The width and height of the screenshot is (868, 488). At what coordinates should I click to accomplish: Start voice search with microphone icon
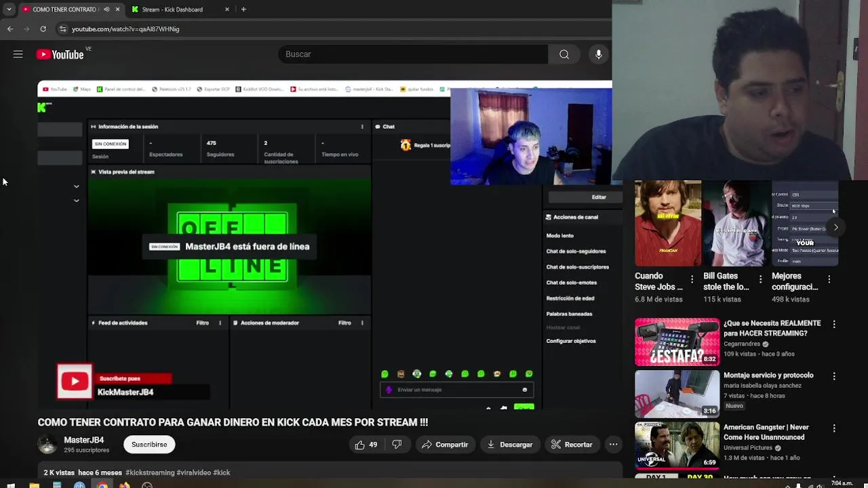point(599,54)
